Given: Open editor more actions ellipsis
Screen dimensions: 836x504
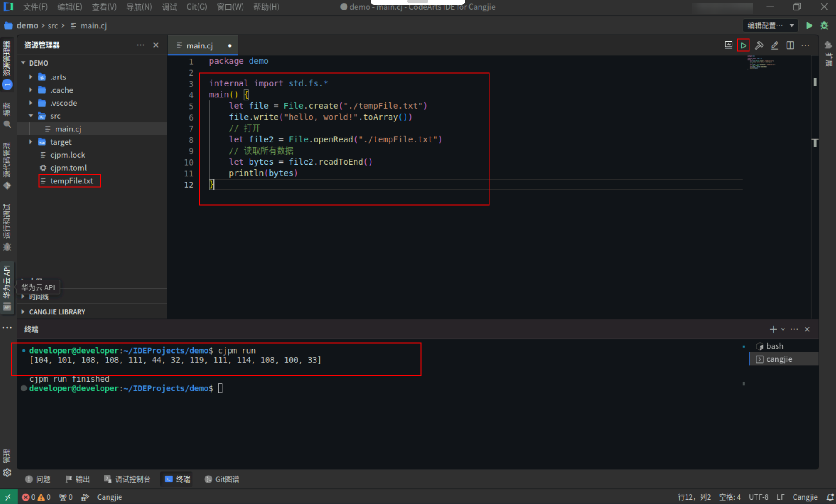Looking at the screenshot, I should pos(805,45).
